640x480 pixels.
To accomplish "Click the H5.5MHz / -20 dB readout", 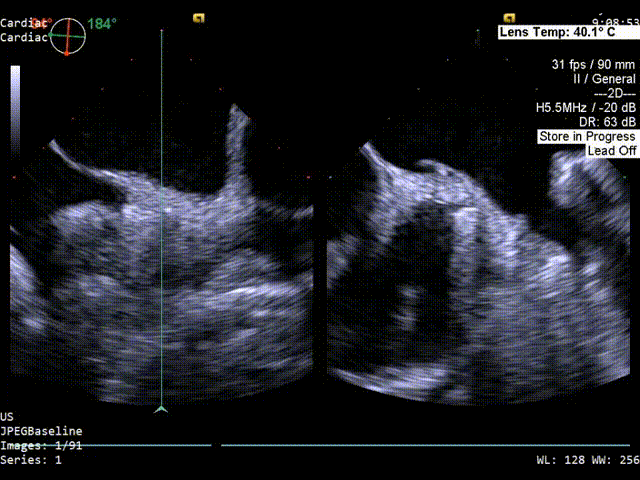I will pyautogui.click(x=585, y=107).
